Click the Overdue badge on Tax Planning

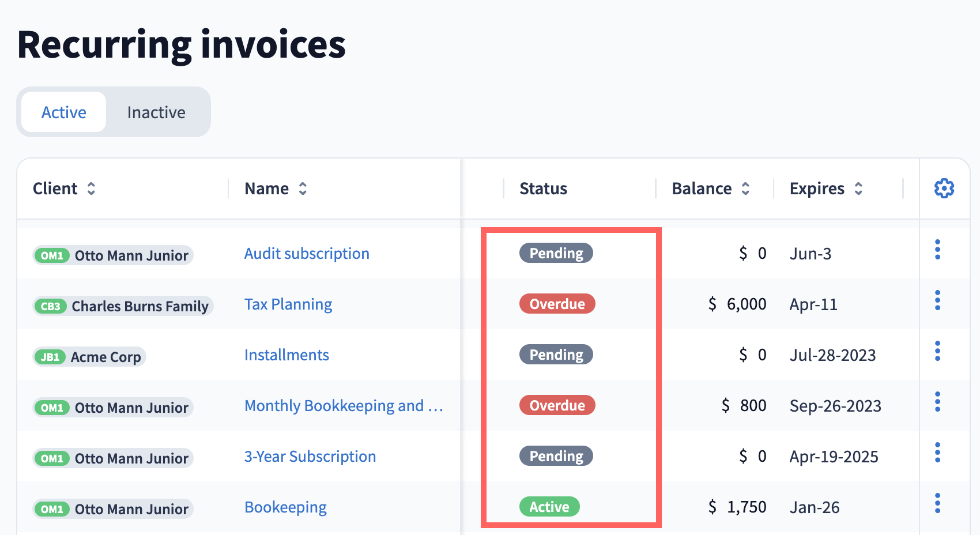(x=557, y=304)
